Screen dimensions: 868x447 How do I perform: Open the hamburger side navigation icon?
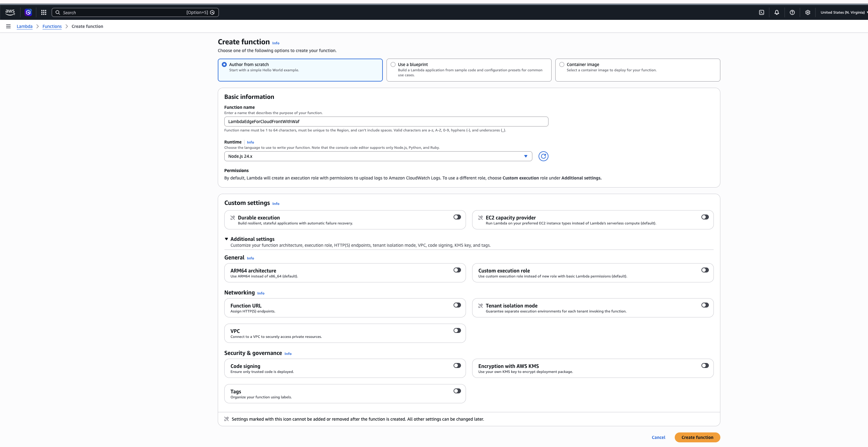point(8,26)
